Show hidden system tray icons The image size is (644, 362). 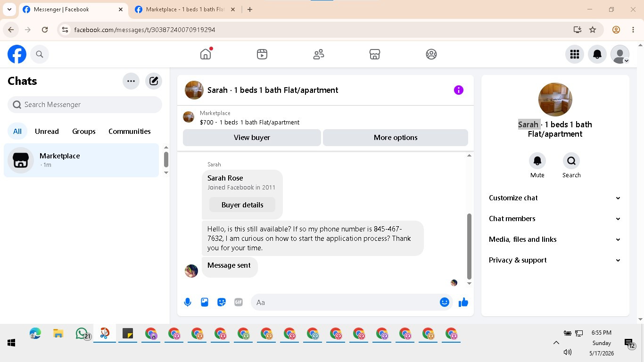(x=556, y=343)
